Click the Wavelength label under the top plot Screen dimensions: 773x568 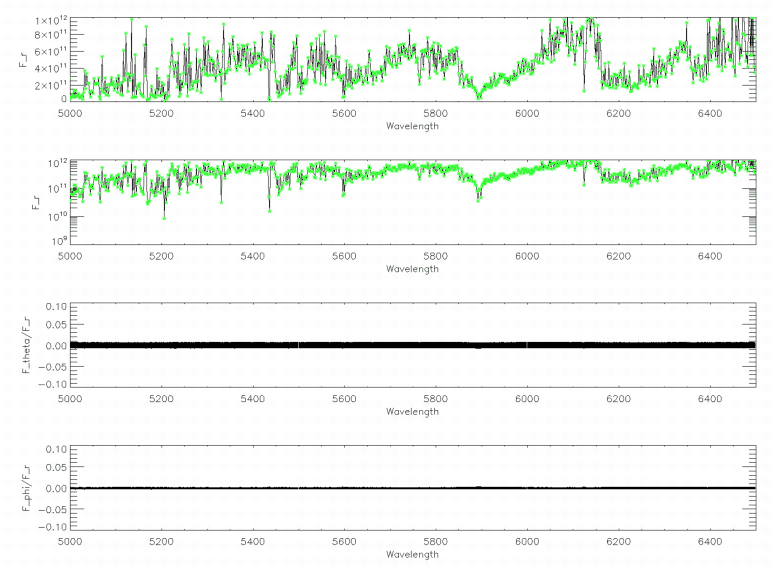(411, 126)
